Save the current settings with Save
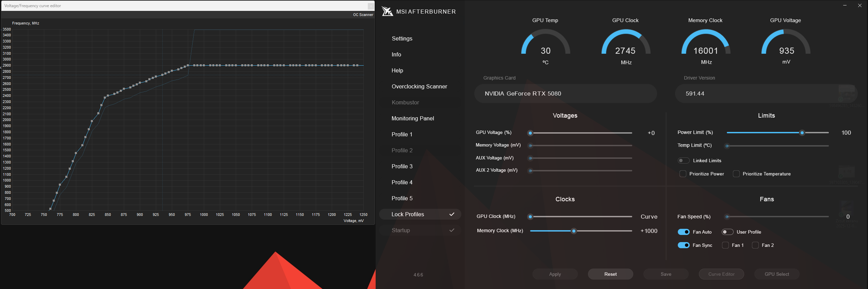Viewport: 868px width, 289px height. 666,274
